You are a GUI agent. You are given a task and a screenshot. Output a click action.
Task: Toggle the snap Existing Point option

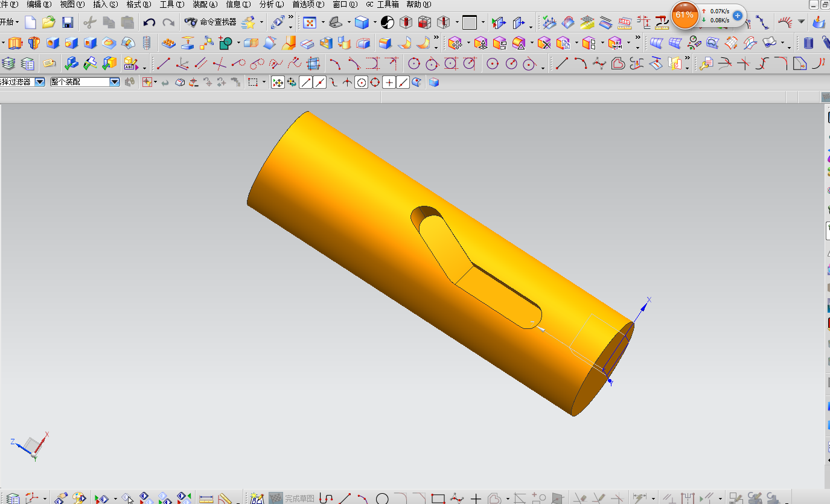click(389, 82)
